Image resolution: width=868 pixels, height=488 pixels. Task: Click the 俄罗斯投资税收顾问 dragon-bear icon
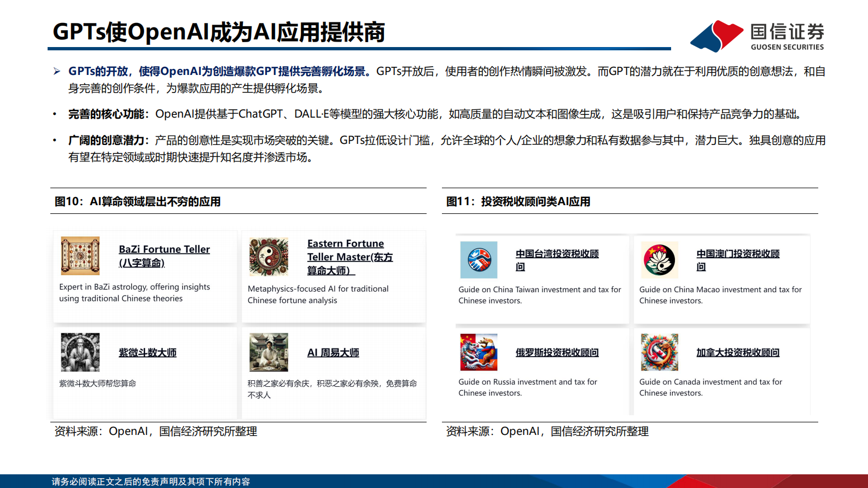click(x=479, y=352)
